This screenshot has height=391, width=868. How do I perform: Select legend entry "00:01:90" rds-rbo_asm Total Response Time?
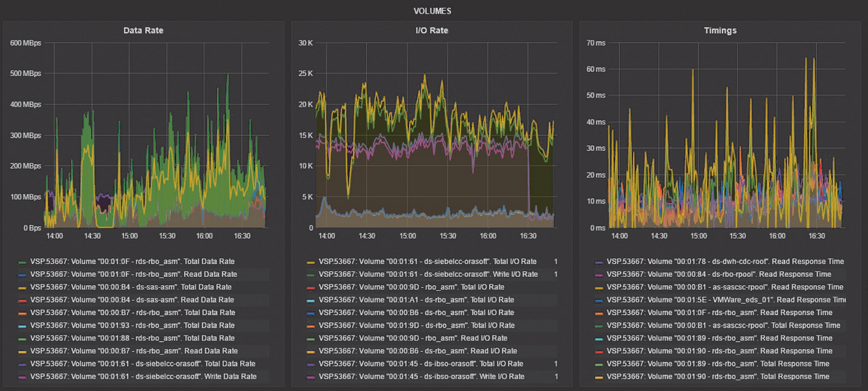click(718, 377)
